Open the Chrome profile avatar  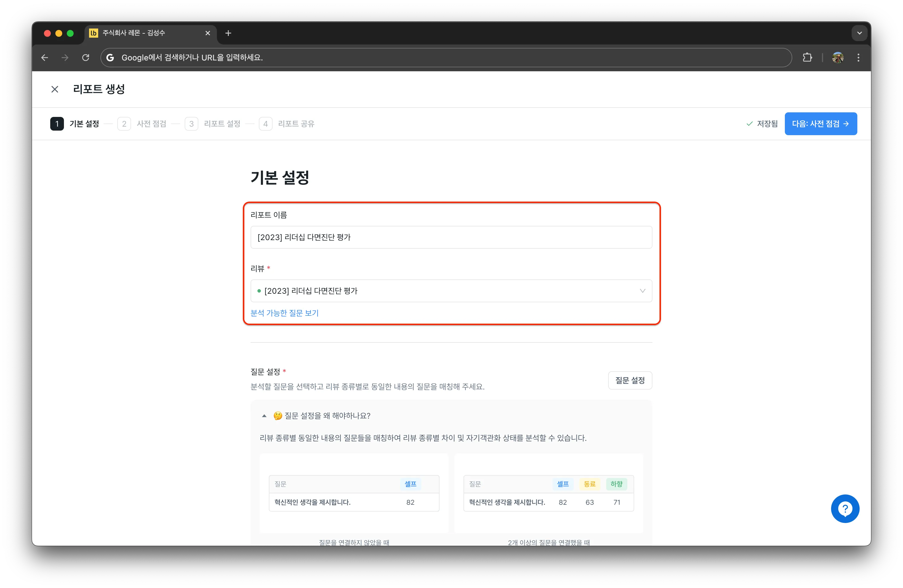838,58
